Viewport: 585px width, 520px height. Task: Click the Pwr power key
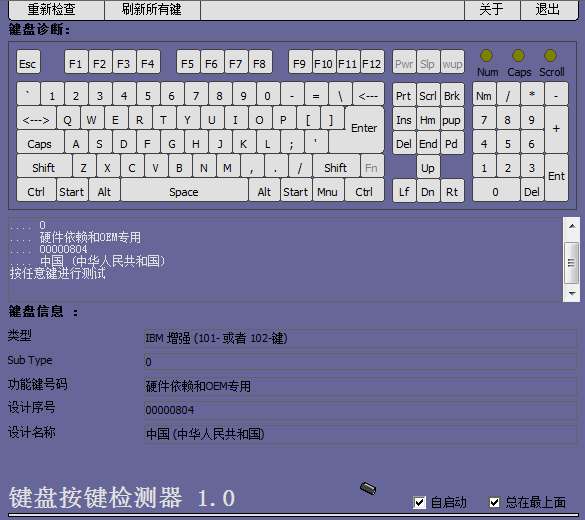coord(404,62)
